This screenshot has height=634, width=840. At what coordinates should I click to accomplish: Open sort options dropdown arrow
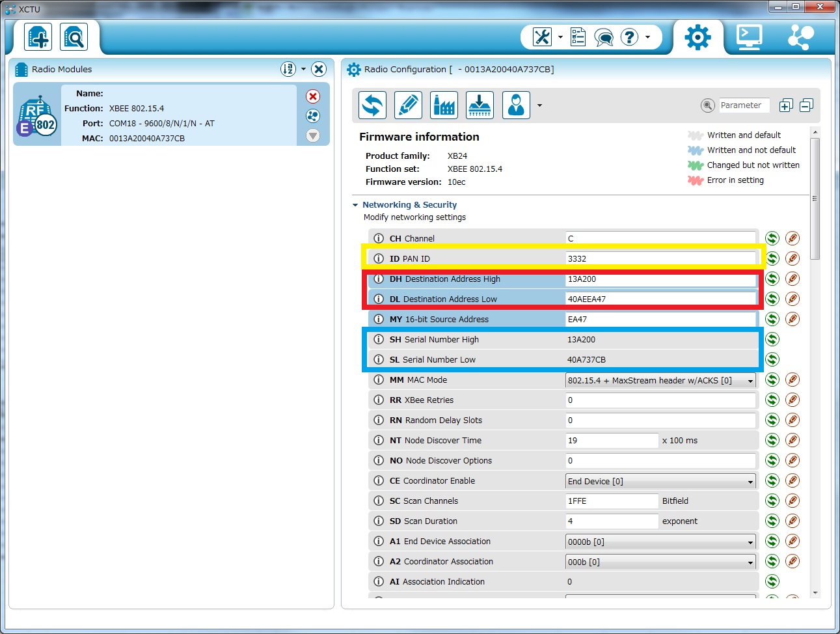303,69
